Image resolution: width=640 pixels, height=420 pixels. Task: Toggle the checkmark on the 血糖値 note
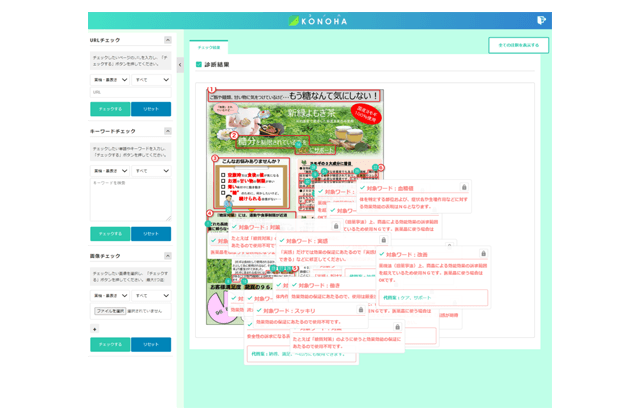tap(362, 188)
